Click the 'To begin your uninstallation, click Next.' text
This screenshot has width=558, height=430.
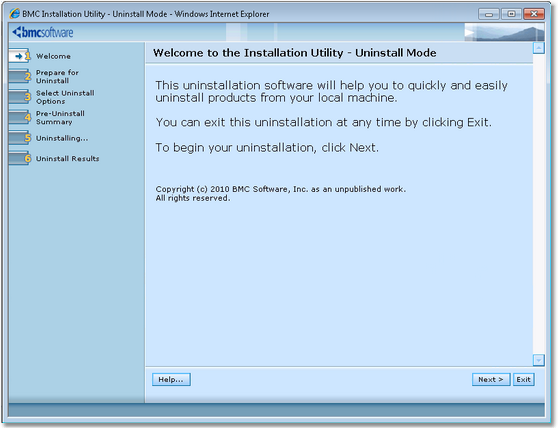tap(267, 148)
